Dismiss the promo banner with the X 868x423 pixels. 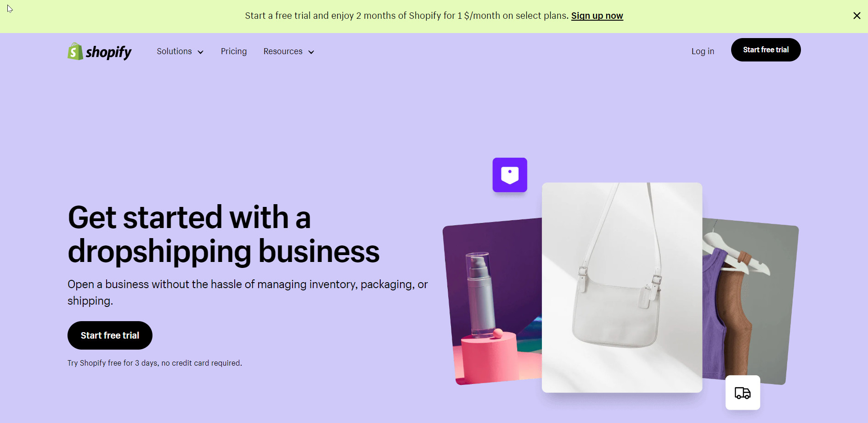[x=857, y=16]
